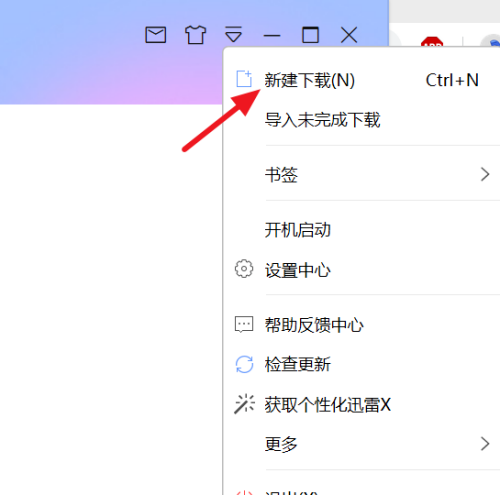Click the blue refresh update icon
The height and width of the screenshot is (495, 500).
coord(244,364)
